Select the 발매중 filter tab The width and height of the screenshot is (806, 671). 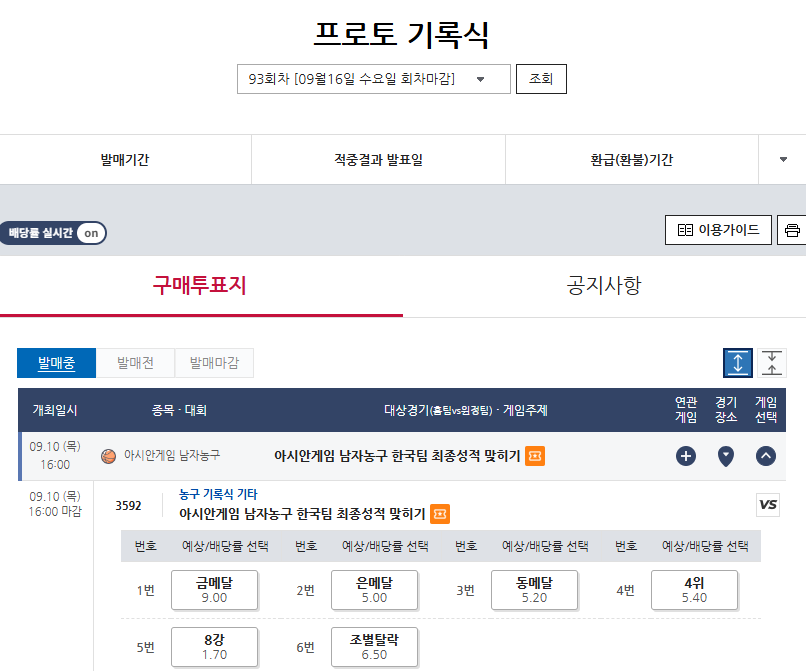[57, 363]
